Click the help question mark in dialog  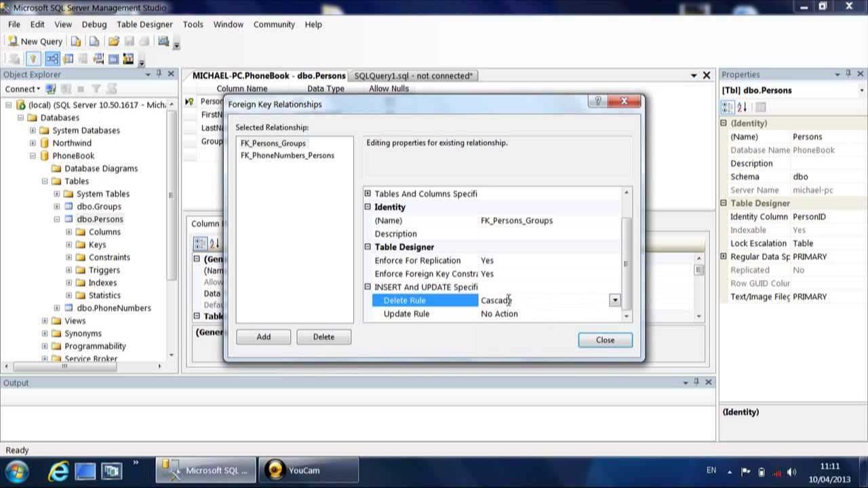(598, 102)
